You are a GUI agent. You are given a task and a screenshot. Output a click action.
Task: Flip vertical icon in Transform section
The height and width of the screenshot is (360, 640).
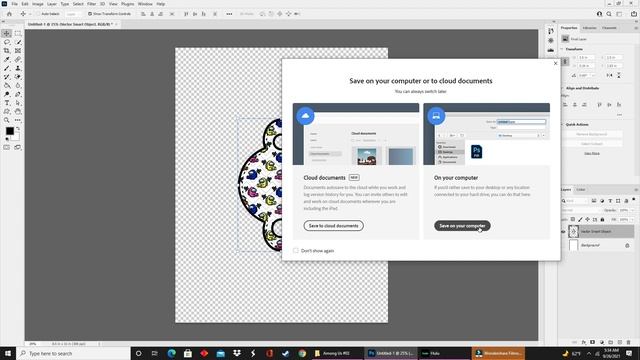coord(619,76)
